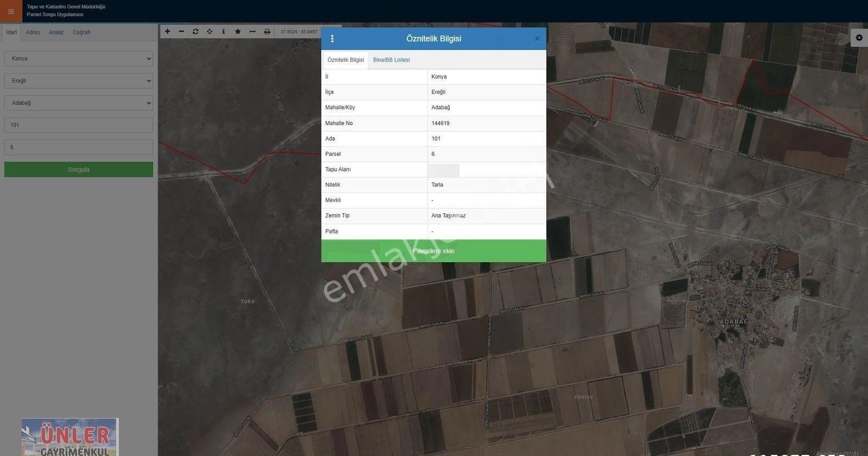Expand the Konya province dropdown
This screenshot has height=456, width=868.
point(79,59)
